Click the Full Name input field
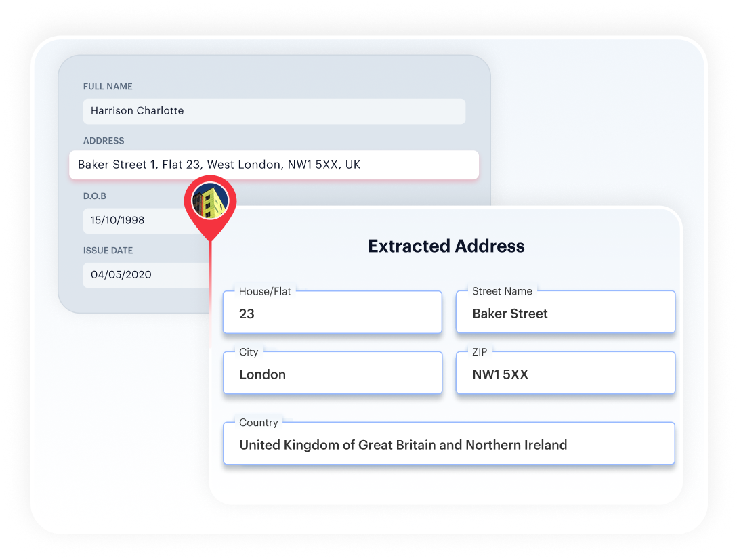Viewport: 739px width, 560px height. (x=274, y=111)
